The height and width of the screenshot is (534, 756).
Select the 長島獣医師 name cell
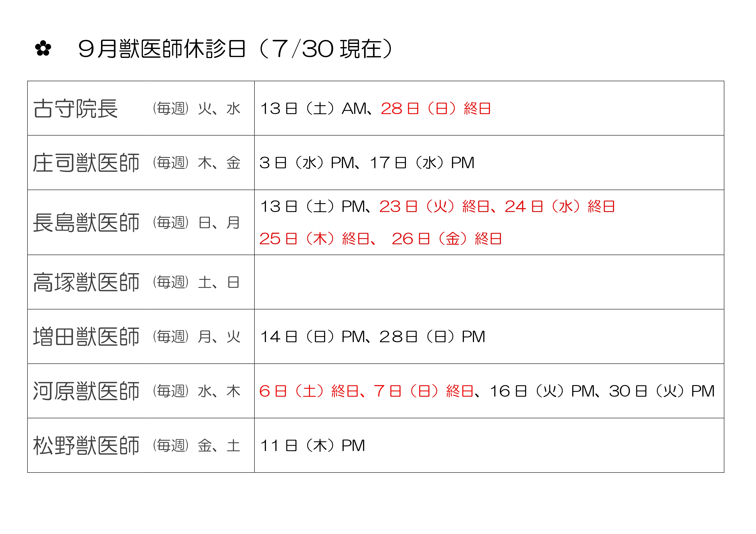point(141,222)
